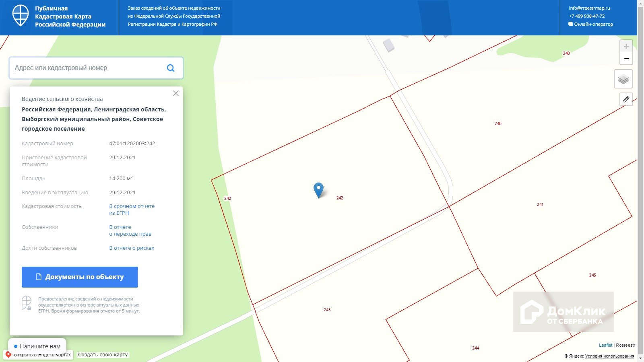Click the secured globe lock icon
Image resolution: width=644 pixels, height=362 pixels.
point(27,303)
